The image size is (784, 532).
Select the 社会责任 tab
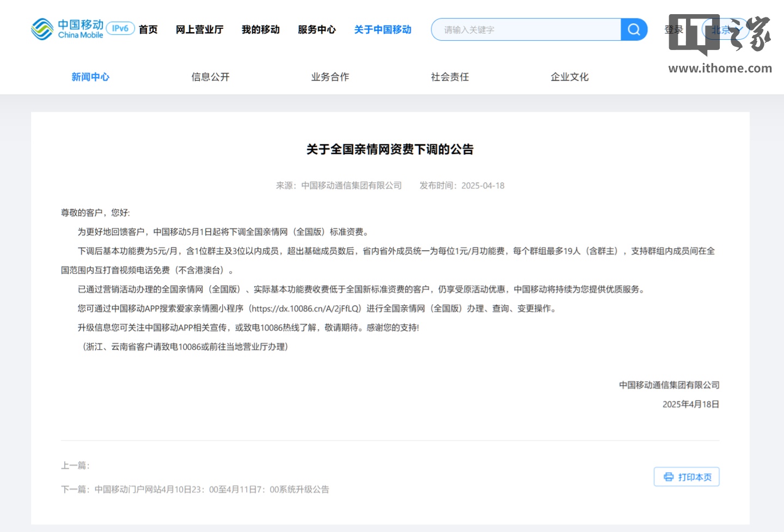tap(450, 77)
